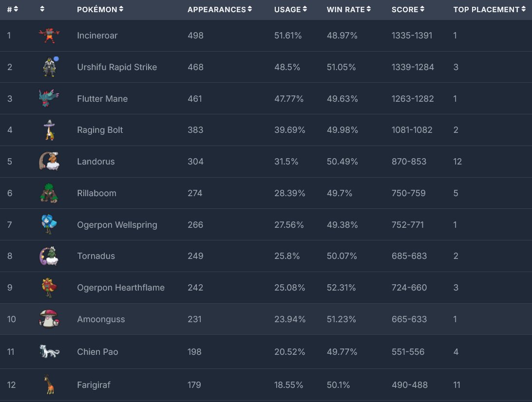Open the Landorus name link
The image size is (532, 402).
96,162
